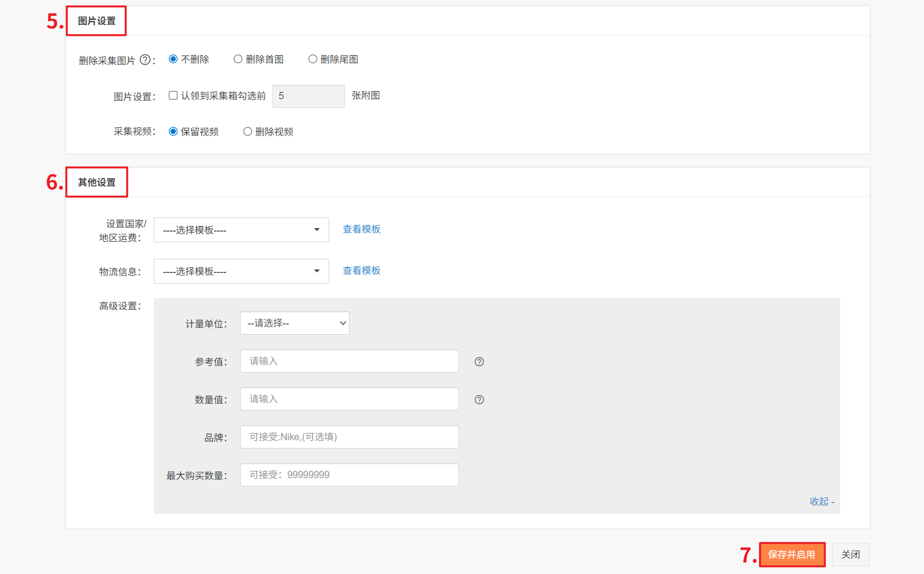Select the 不删除 radio option
This screenshot has height=574, width=924.
[x=173, y=59]
